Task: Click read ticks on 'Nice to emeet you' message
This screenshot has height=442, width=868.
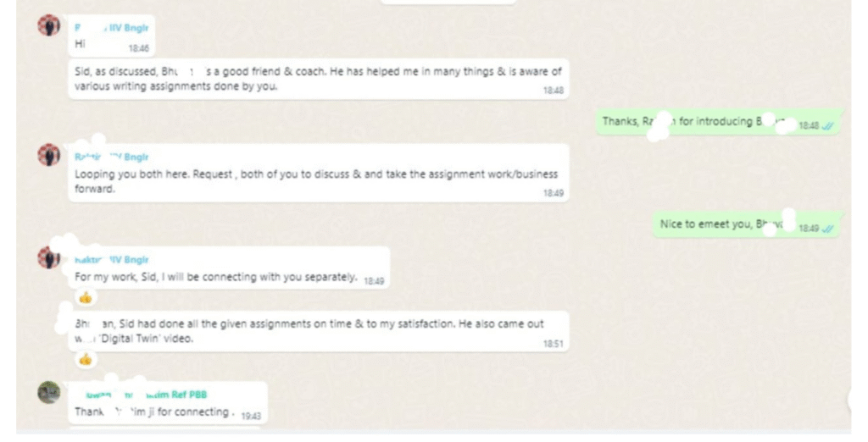Action: 827,229
